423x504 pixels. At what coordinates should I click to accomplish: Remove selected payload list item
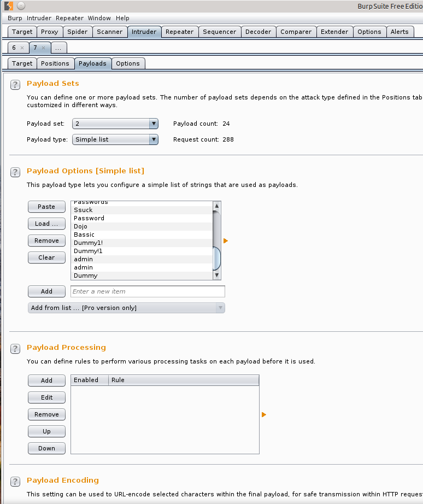46,241
